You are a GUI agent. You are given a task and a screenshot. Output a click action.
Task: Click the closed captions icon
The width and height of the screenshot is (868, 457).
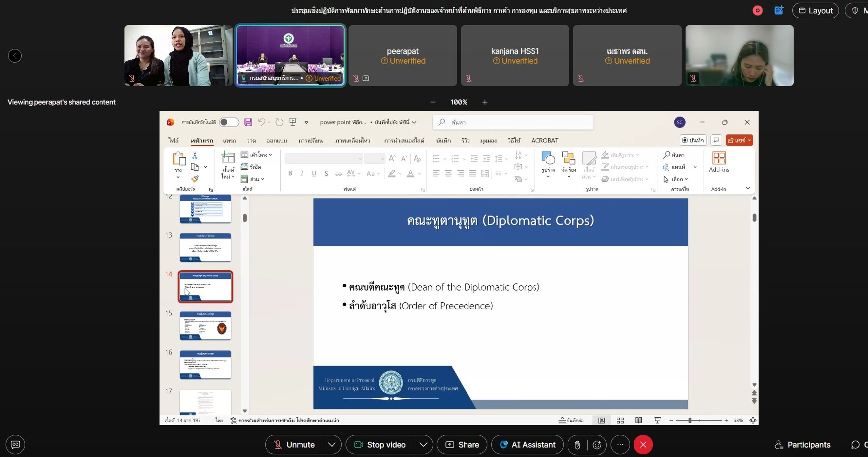[15, 445]
